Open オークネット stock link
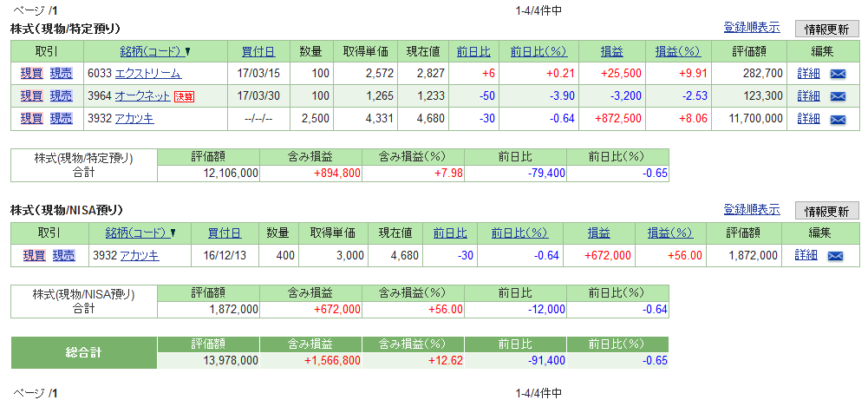The width and height of the screenshot is (868, 400). coord(142,96)
